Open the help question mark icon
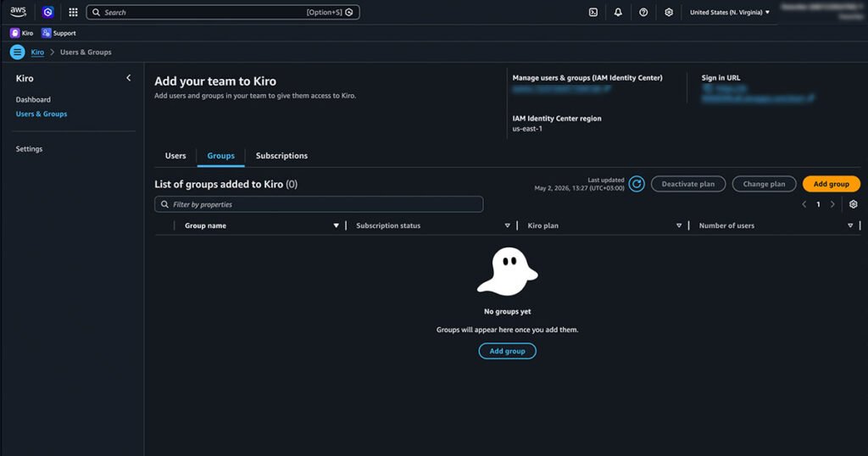 [643, 12]
